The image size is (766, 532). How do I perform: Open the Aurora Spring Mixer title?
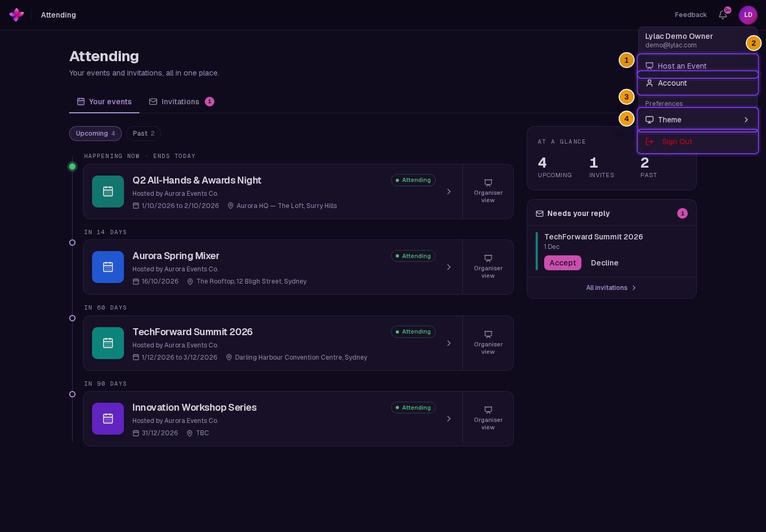pos(176,256)
